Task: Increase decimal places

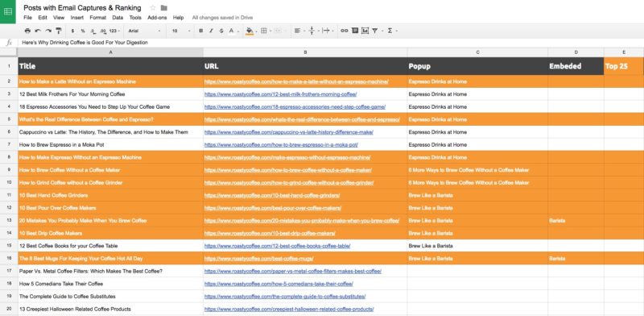Action: tap(103, 31)
